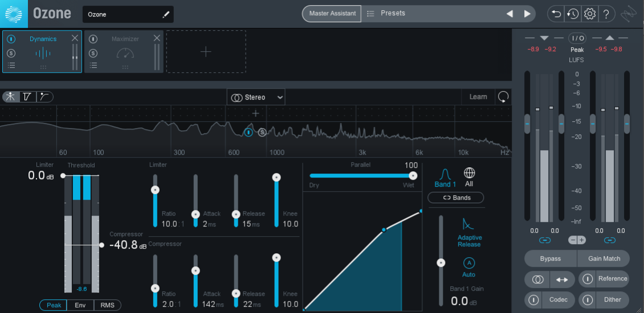
Task: Click the undo arrow icon
Action: pyautogui.click(x=556, y=14)
